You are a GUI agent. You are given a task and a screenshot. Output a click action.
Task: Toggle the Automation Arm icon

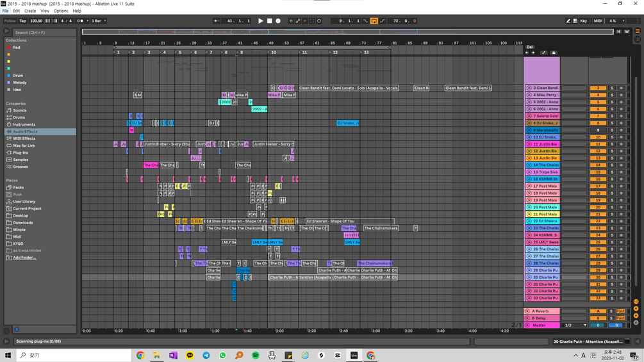click(x=298, y=21)
